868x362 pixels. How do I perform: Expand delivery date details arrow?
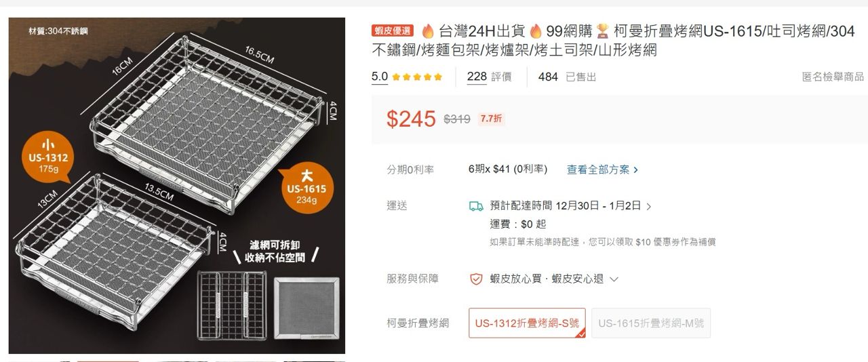[x=649, y=207]
